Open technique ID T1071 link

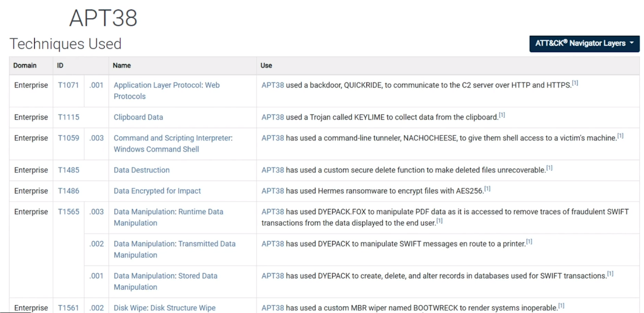click(x=68, y=85)
